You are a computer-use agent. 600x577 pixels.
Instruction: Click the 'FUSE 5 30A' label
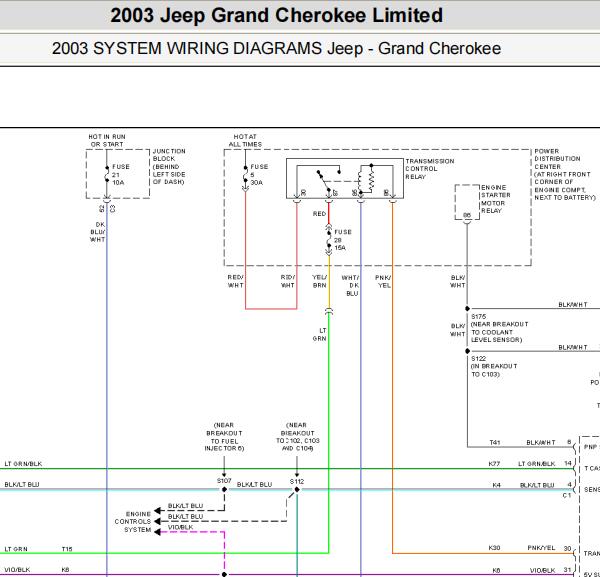(x=259, y=175)
